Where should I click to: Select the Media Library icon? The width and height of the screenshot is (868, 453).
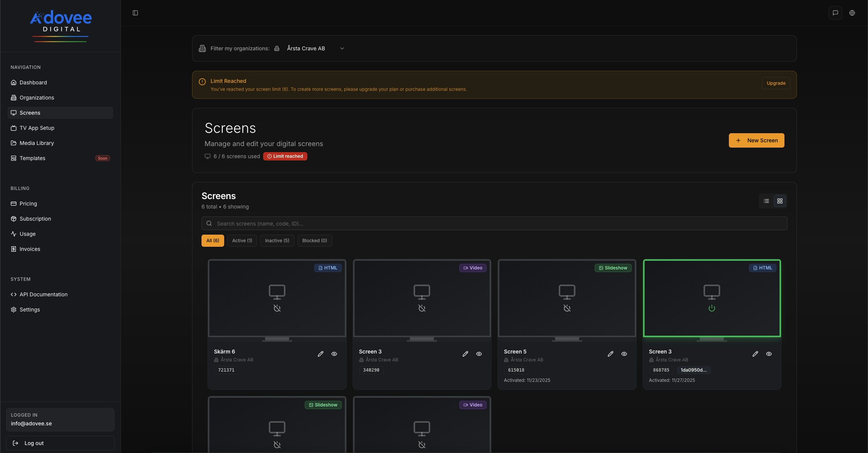14,143
